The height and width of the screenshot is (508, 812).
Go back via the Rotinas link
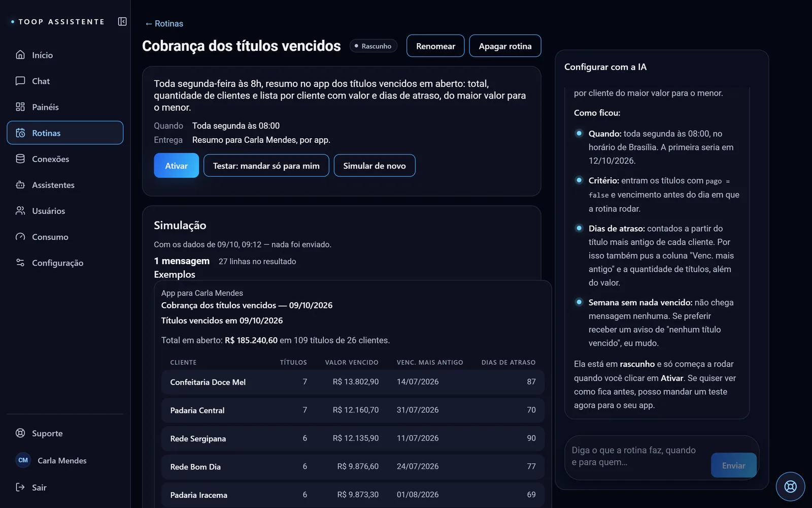(164, 23)
